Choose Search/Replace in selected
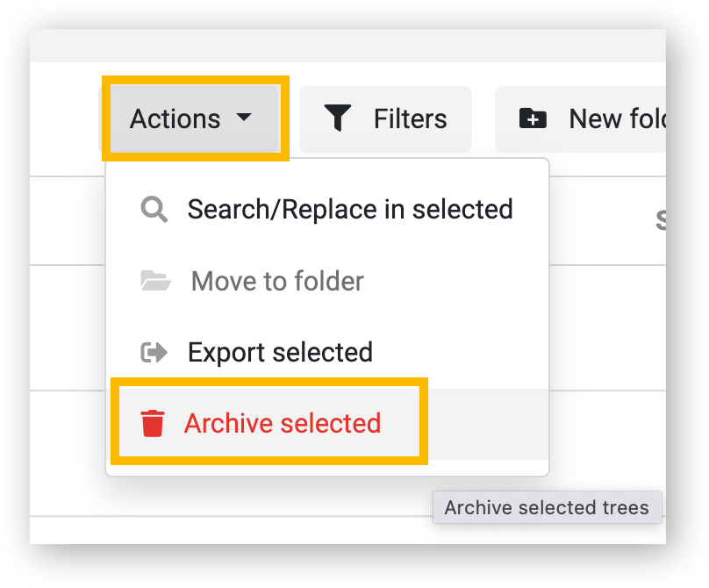This screenshot has height=588, width=709. (327, 210)
